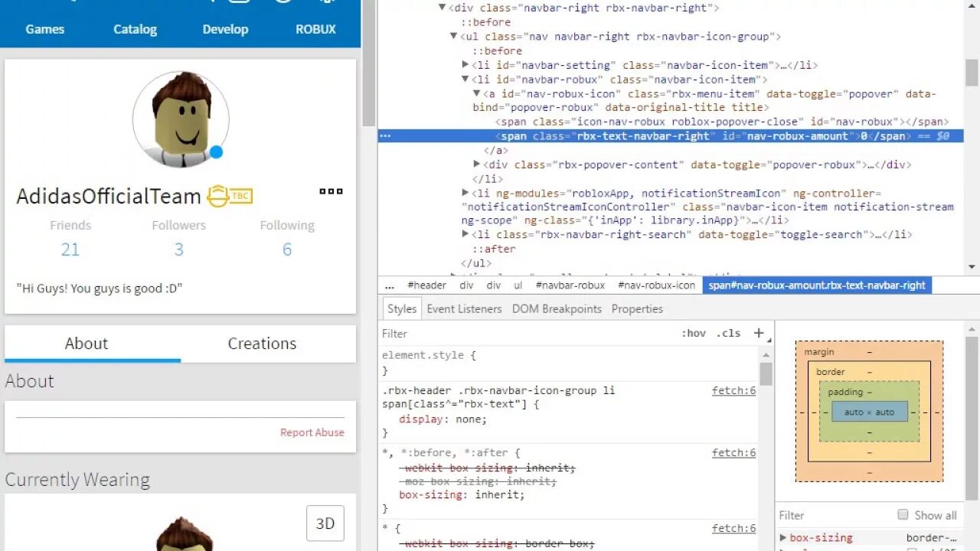Click the AdidasOfficialTeam avatar picture
980x551 pixels.
point(181,119)
